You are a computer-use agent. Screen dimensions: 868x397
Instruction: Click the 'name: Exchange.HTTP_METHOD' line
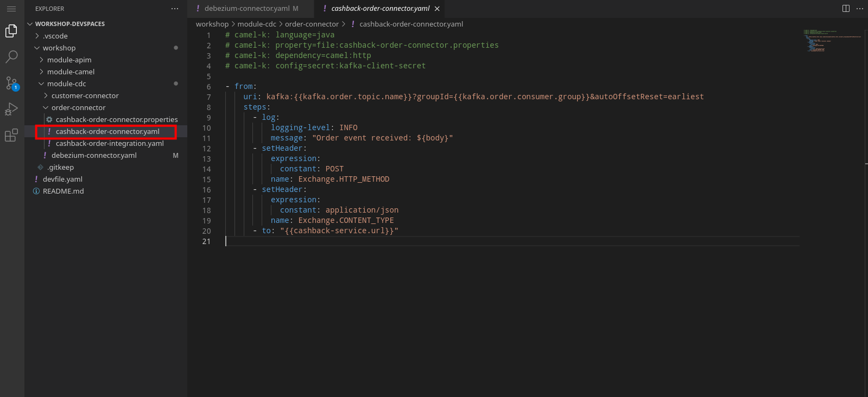[x=330, y=179]
